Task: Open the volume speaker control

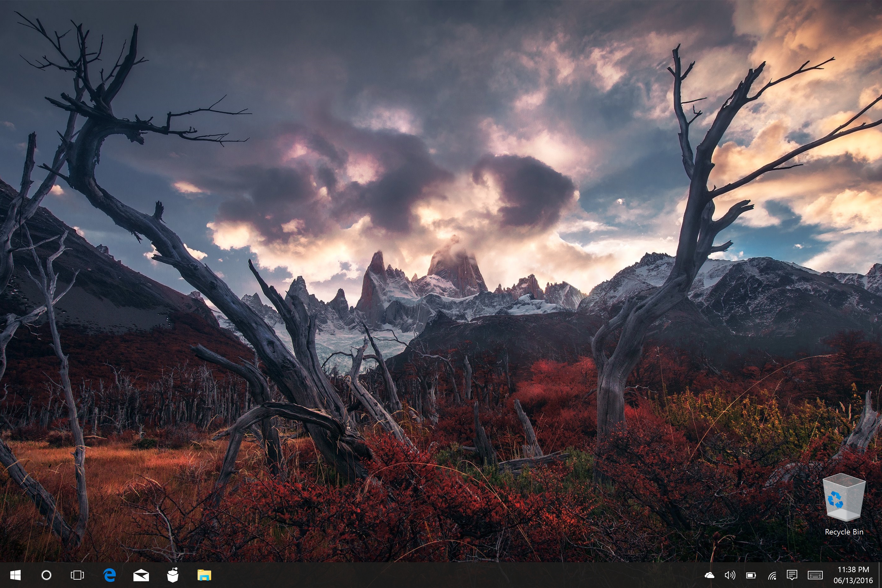Action: tap(730, 575)
